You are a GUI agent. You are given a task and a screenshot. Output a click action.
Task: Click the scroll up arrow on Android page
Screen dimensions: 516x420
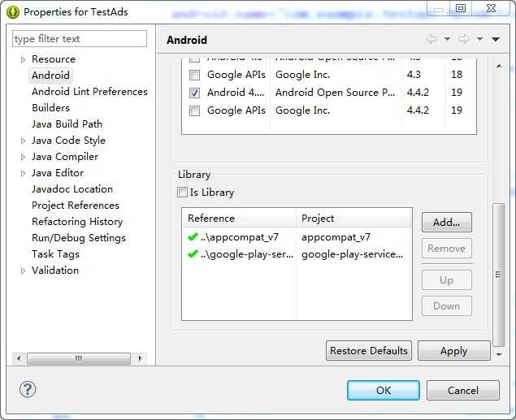499,66
